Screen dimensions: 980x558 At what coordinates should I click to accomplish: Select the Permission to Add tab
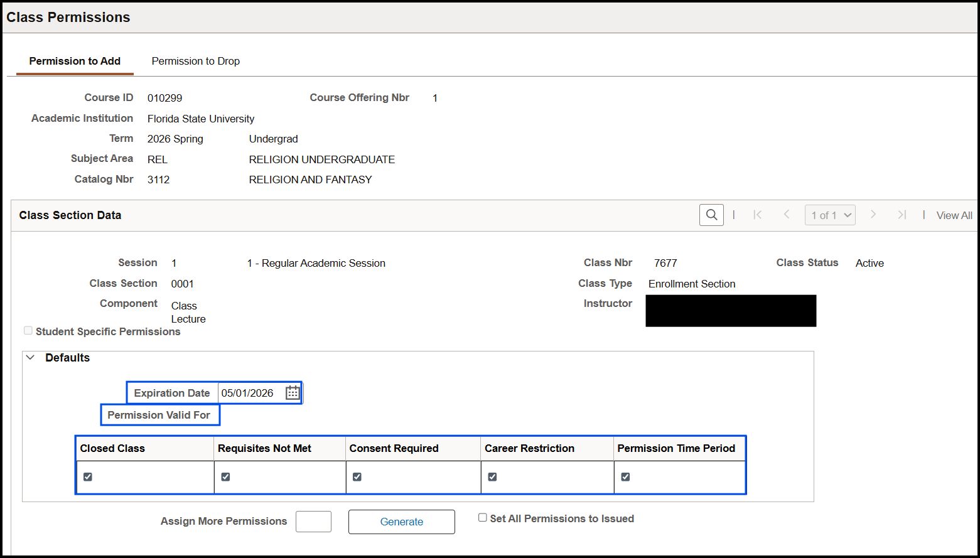(x=75, y=61)
